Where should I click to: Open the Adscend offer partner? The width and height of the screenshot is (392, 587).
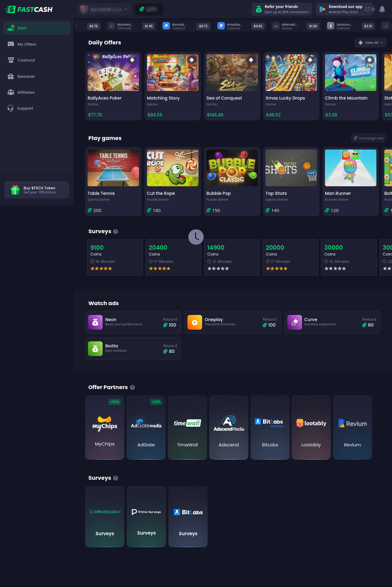tap(229, 427)
